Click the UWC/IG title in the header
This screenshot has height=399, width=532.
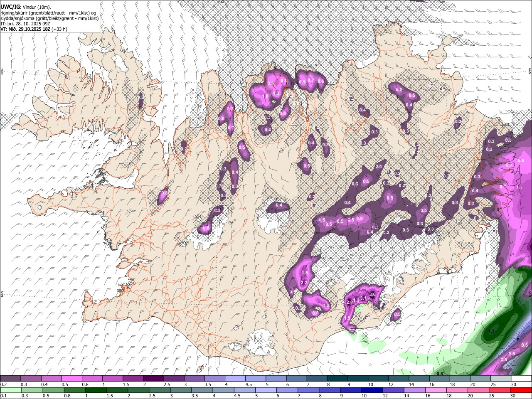tap(10, 6)
